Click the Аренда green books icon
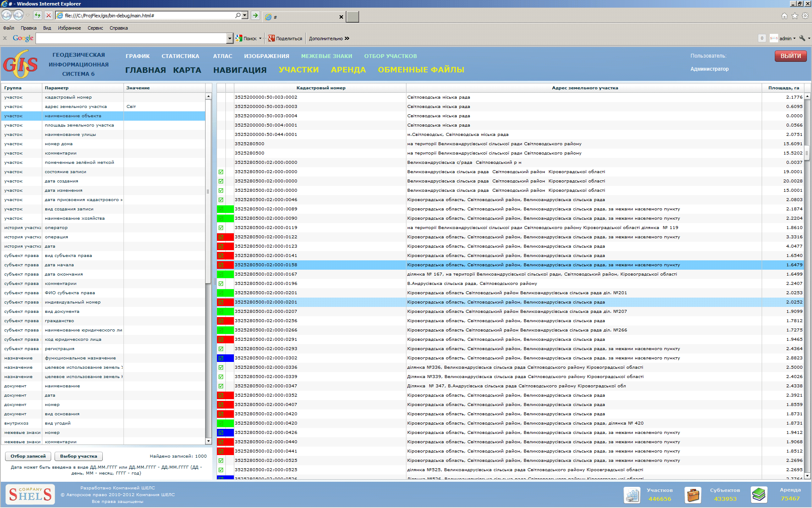The width and height of the screenshot is (812, 508). 759,494
